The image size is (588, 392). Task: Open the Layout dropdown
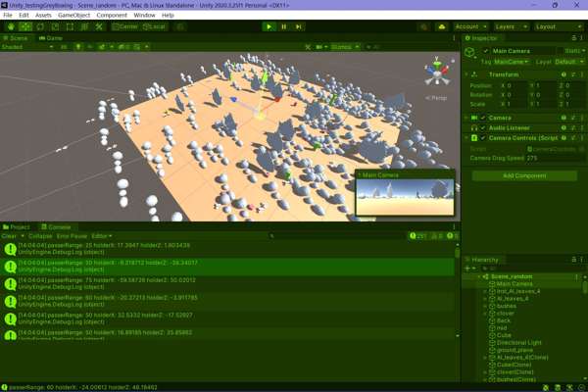coord(557,26)
